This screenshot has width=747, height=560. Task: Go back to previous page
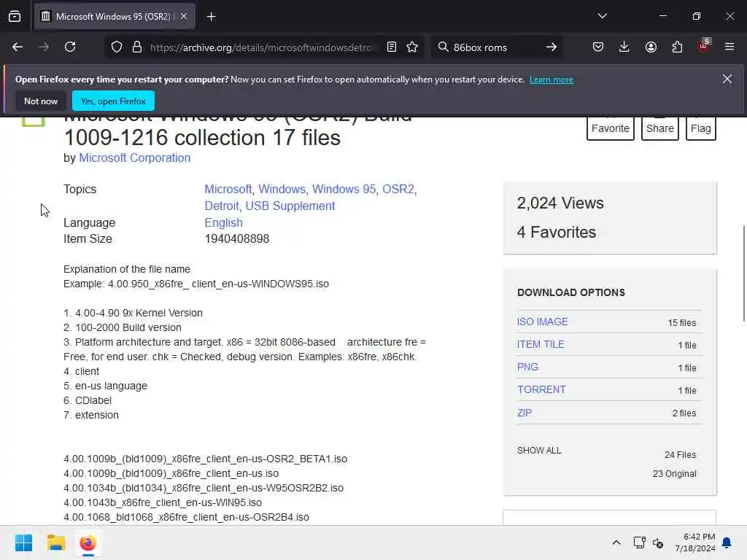point(18,47)
